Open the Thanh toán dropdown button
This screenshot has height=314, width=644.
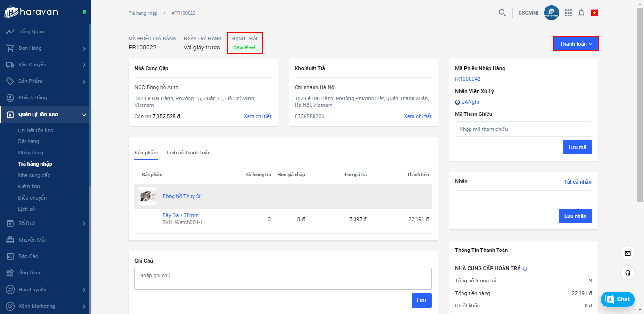pyautogui.click(x=576, y=44)
